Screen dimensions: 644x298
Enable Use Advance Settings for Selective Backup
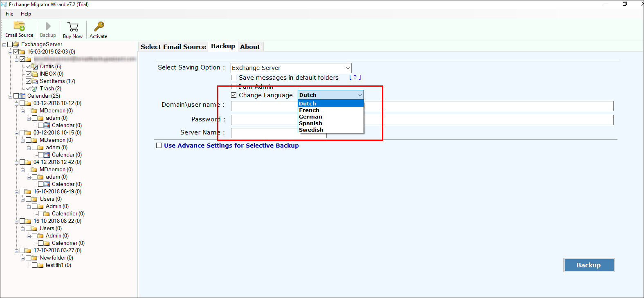[159, 145]
